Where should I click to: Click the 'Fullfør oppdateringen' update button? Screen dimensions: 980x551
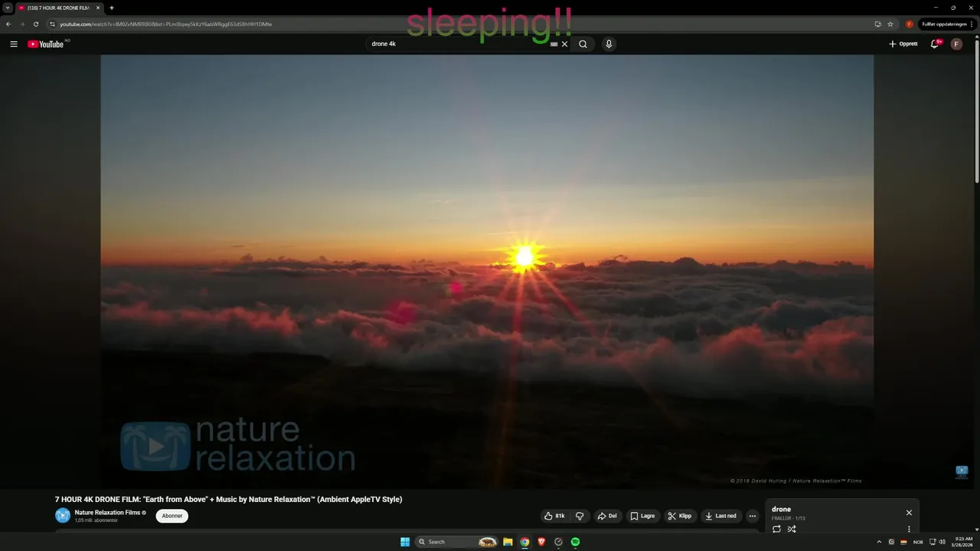tap(943, 24)
